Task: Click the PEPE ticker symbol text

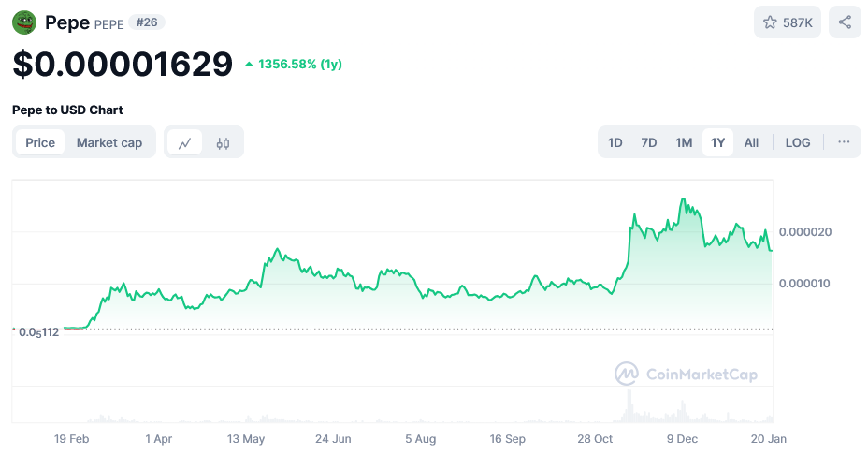Action: pyautogui.click(x=109, y=24)
